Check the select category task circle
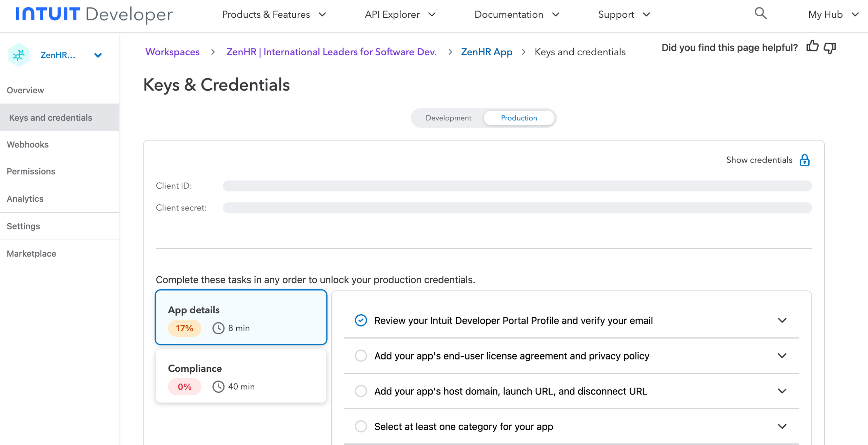Viewport: 868px width, 445px height. (361, 426)
